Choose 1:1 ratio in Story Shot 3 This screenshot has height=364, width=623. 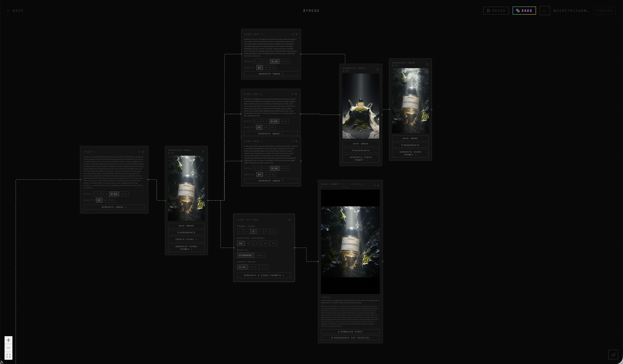pyautogui.click(x=257, y=168)
